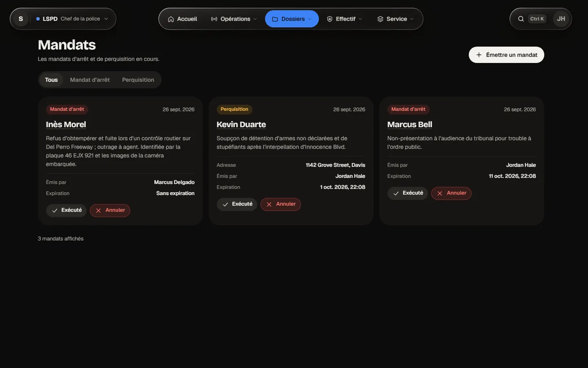588x368 pixels.
Task: Click the home icon beside Accueil
Action: (x=171, y=19)
